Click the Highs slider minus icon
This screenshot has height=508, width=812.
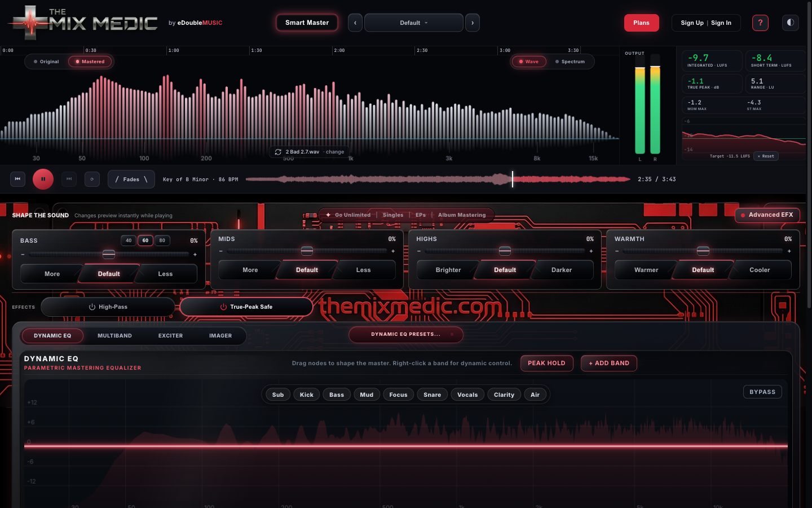[419, 251]
